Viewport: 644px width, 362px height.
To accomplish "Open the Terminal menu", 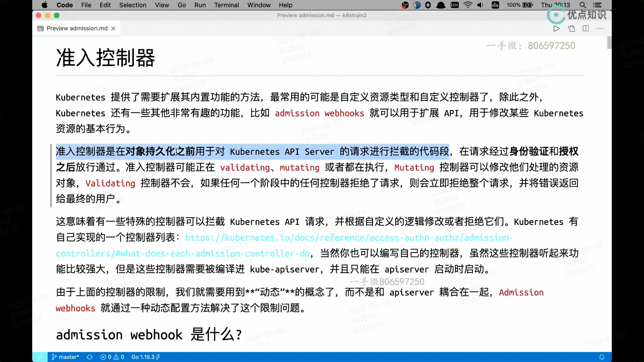I will tap(226, 5).
